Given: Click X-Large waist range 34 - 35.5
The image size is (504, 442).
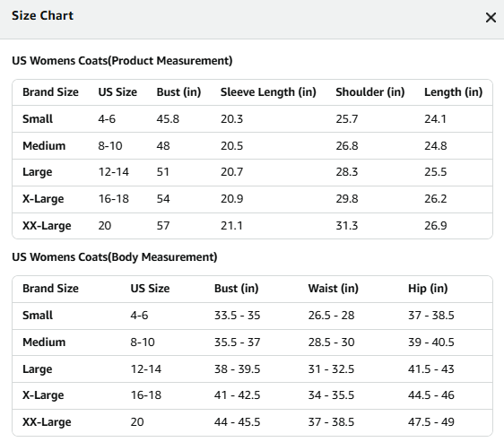Looking at the screenshot, I should pos(331,395).
